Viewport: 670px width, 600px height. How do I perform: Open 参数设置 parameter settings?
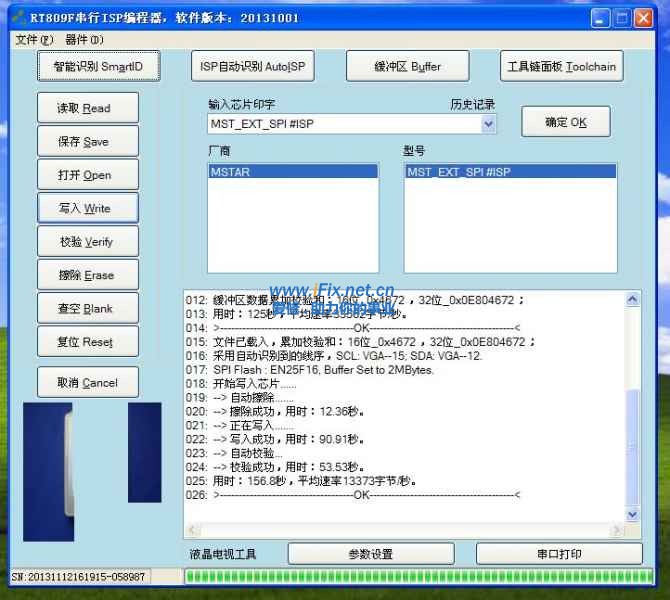pyautogui.click(x=371, y=554)
